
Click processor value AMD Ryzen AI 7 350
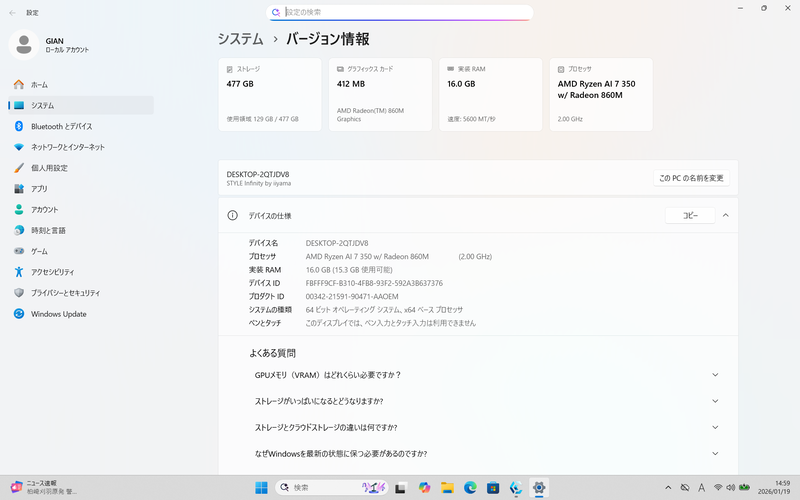point(367,257)
